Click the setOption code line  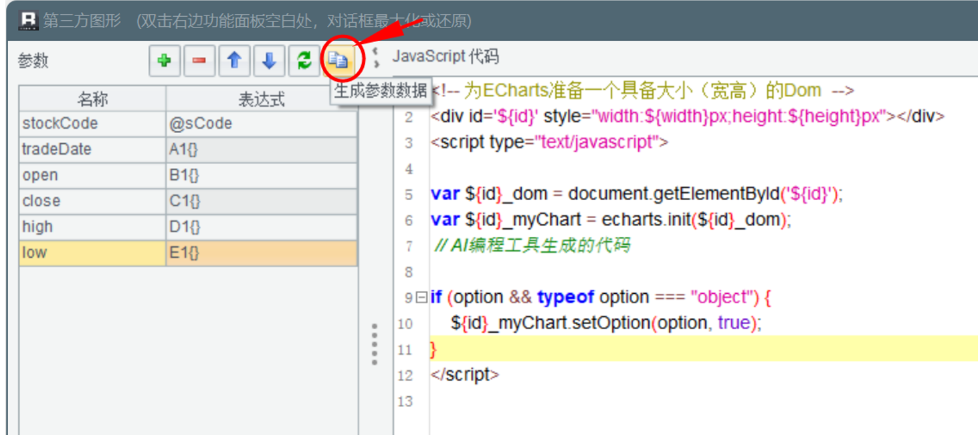pyautogui.click(x=607, y=323)
